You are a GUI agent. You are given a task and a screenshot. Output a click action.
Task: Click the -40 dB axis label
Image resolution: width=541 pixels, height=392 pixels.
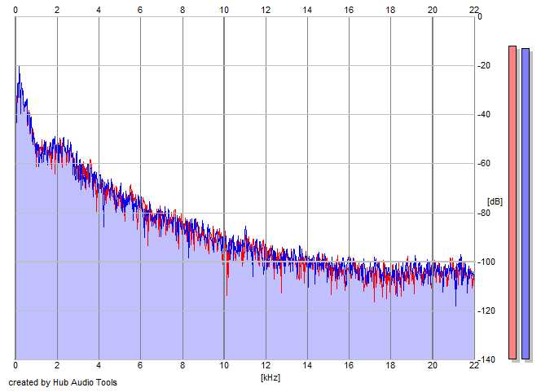click(484, 115)
